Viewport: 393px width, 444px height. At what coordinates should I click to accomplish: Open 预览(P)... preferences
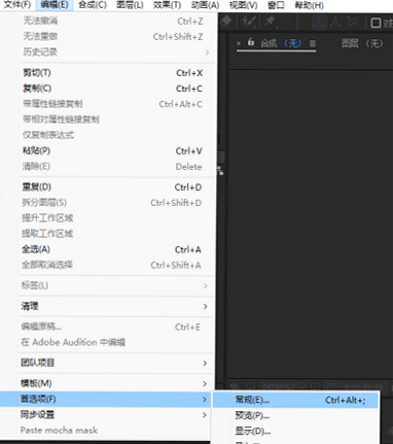295,415
